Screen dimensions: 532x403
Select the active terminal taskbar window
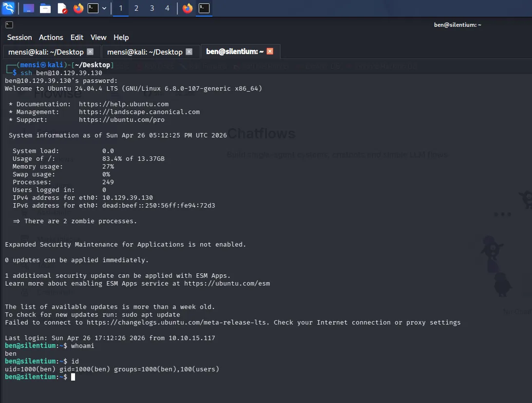[x=204, y=8]
